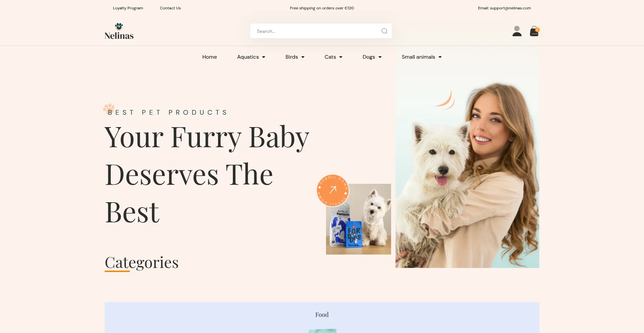The height and width of the screenshot is (333, 644).
Task: Click the Nelinas paw logo
Action: (119, 31)
